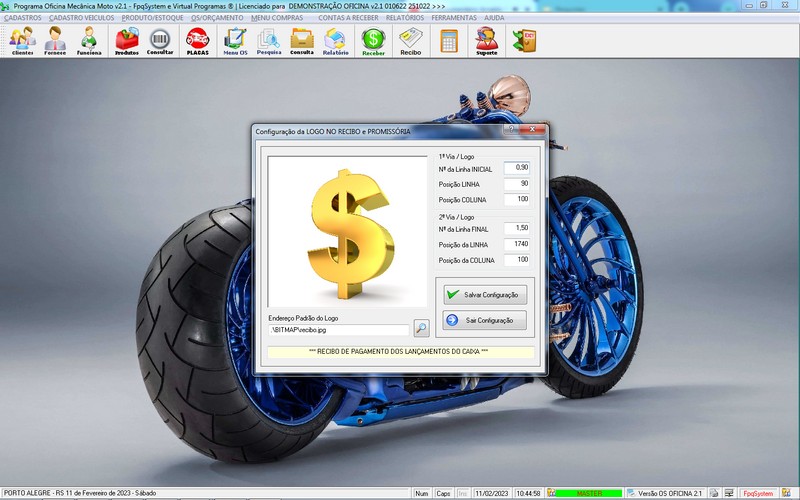The width and height of the screenshot is (800, 500).
Task: Open the Menu OS icon
Action: click(235, 41)
